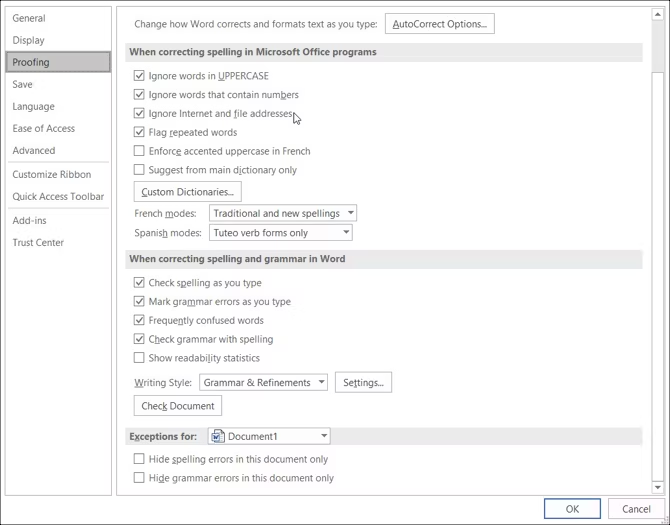Select the Proofing category in the sidebar

58,62
